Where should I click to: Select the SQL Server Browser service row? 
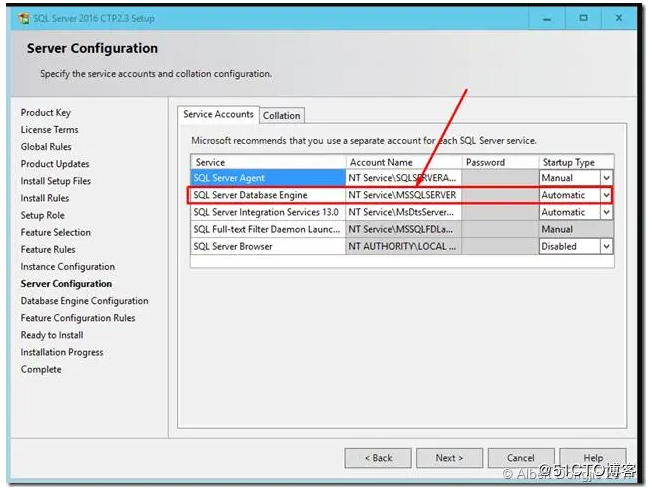(x=268, y=246)
